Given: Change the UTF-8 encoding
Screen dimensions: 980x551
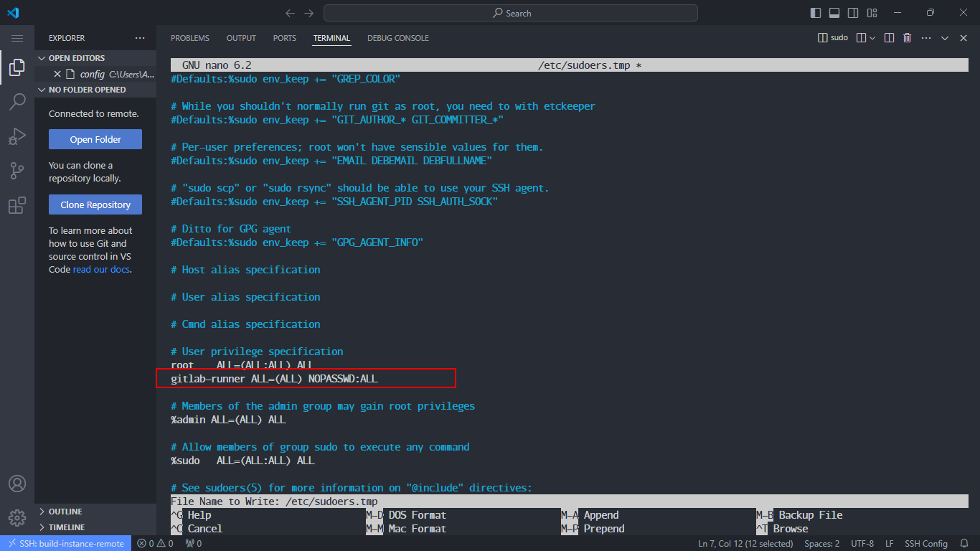Looking at the screenshot, I should pos(862,543).
